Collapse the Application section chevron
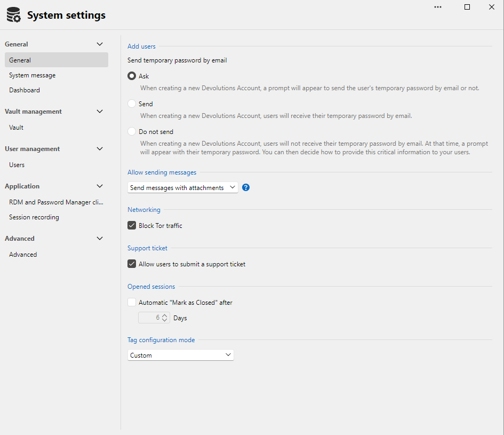504x435 pixels. [100, 186]
